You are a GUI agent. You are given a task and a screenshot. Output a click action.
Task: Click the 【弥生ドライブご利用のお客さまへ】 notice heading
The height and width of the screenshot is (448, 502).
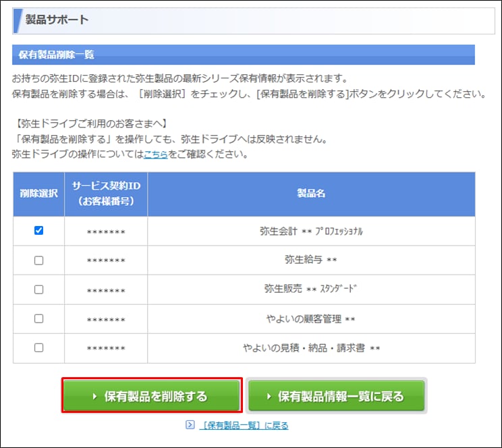[x=91, y=123]
